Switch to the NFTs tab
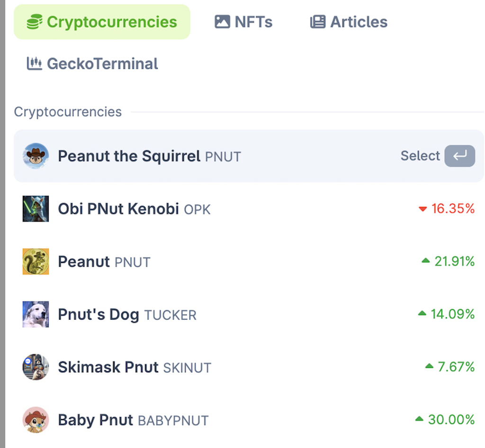Viewport: 485px width, 448px height. click(244, 22)
